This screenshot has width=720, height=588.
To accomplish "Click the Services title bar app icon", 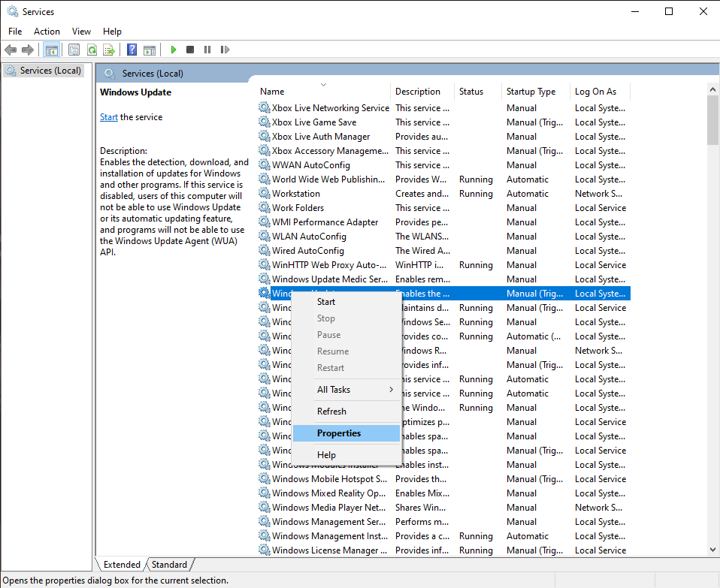I will pyautogui.click(x=12, y=11).
